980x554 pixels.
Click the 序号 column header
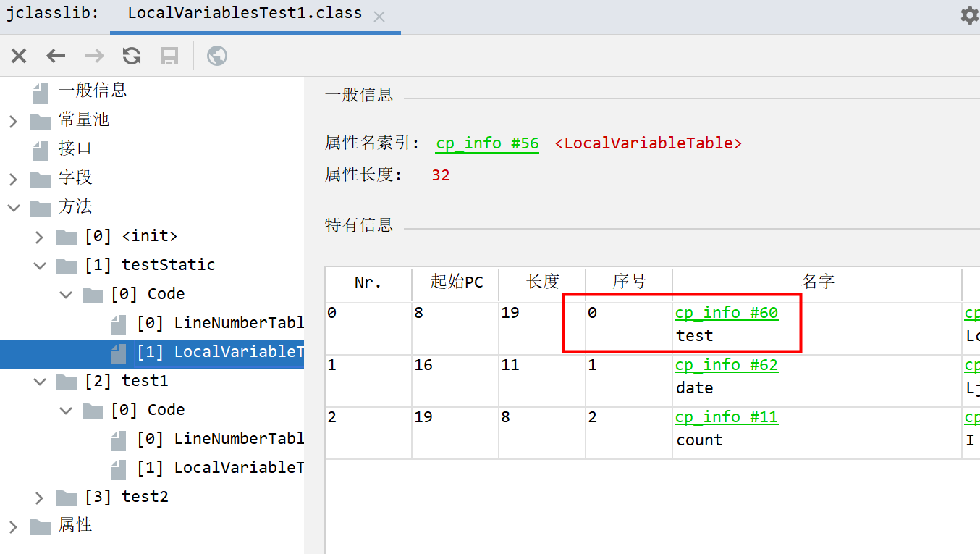(629, 282)
